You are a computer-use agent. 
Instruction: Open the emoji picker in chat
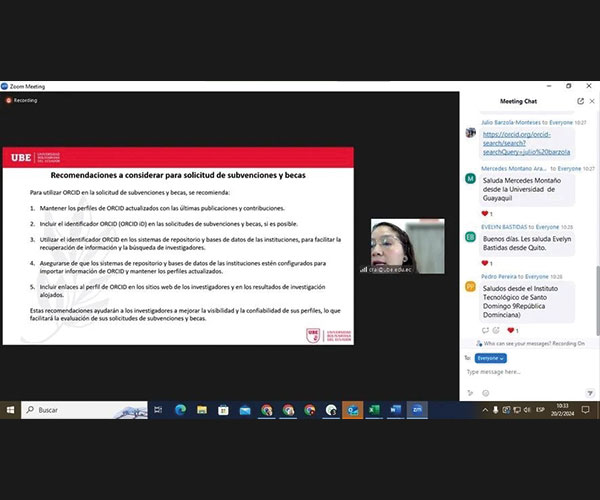pyautogui.click(x=486, y=393)
